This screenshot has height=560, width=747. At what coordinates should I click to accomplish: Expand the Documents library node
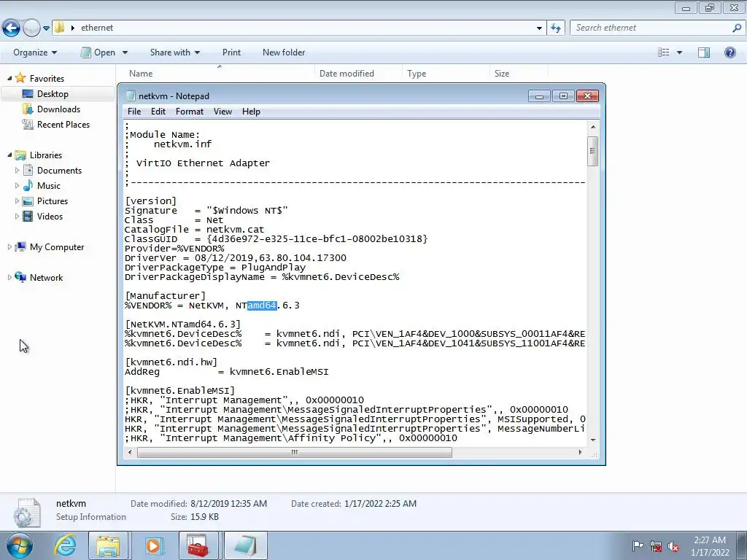pos(18,170)
